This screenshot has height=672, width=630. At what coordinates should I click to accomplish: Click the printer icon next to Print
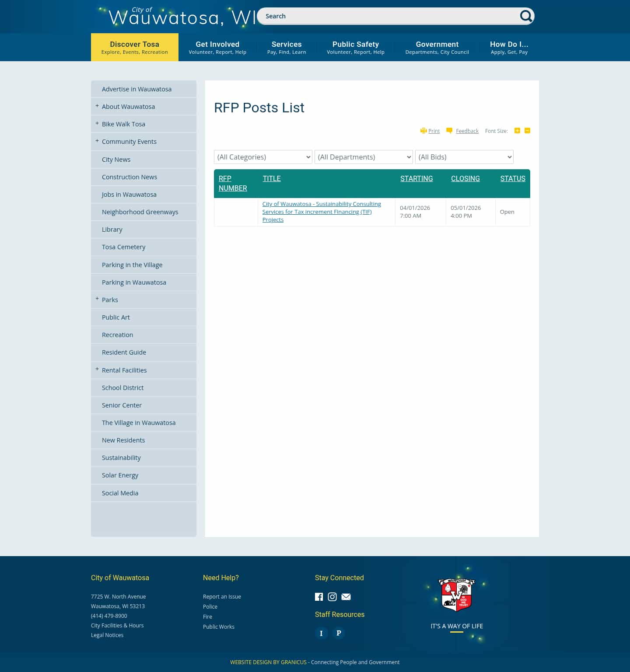423,131
